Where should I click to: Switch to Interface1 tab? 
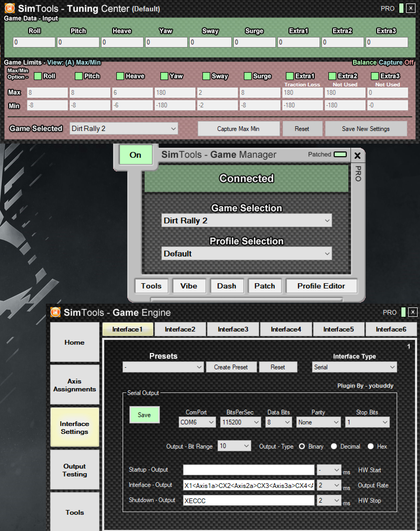(128, 329)
